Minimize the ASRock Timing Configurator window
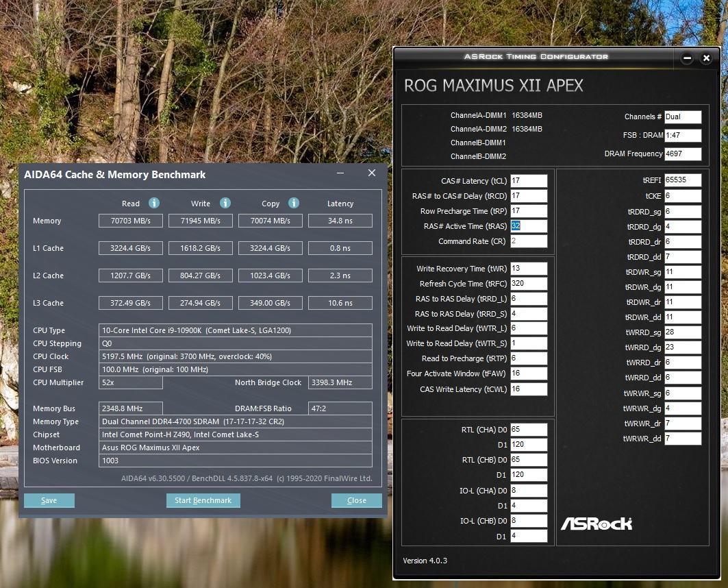Screen dimensions: 728x588 (x=687, y=58)
